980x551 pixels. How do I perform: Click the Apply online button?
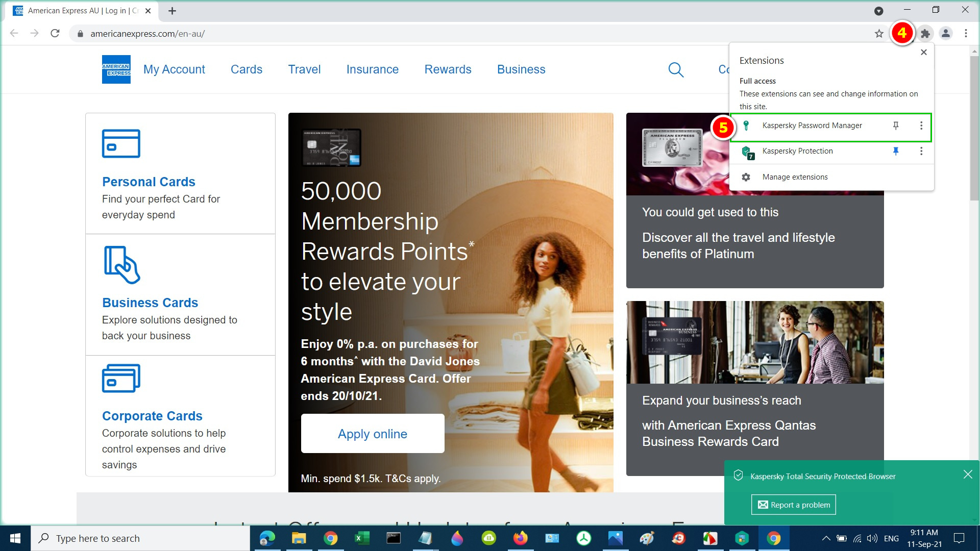373,434
